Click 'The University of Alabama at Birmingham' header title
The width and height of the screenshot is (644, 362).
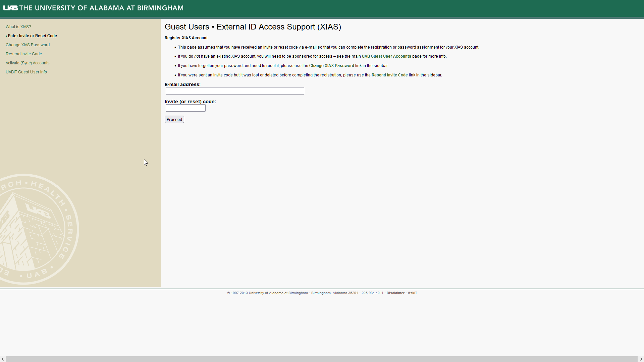101,8
